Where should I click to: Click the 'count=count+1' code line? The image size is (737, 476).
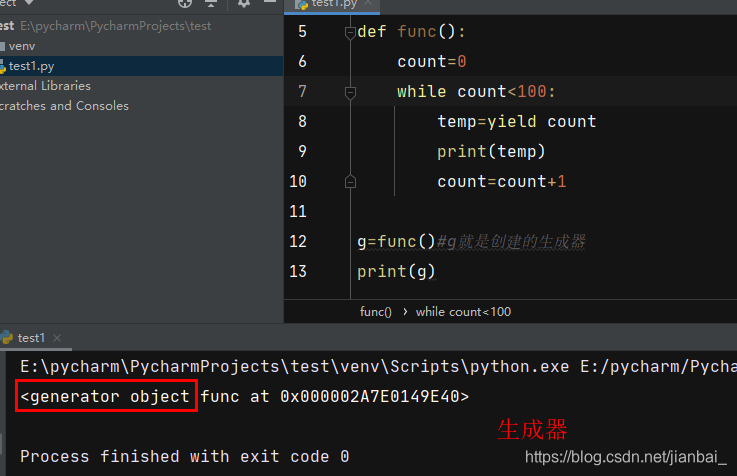coord(502,182)
